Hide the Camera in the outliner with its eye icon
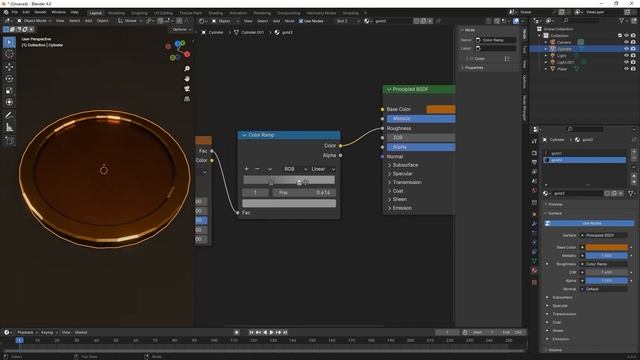 (x=627, y=42)
